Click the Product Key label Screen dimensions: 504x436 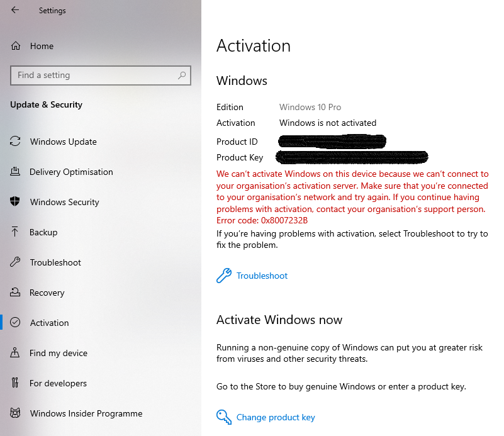(x=240, y=157)
